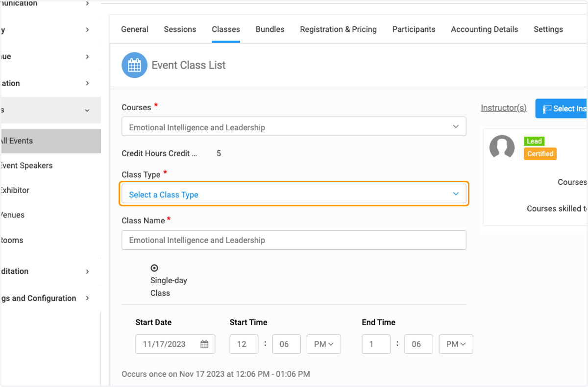The width and height of the screenshot is (588, 387).
Task: Switch to the Sessions tab
Action: (180, 29)
